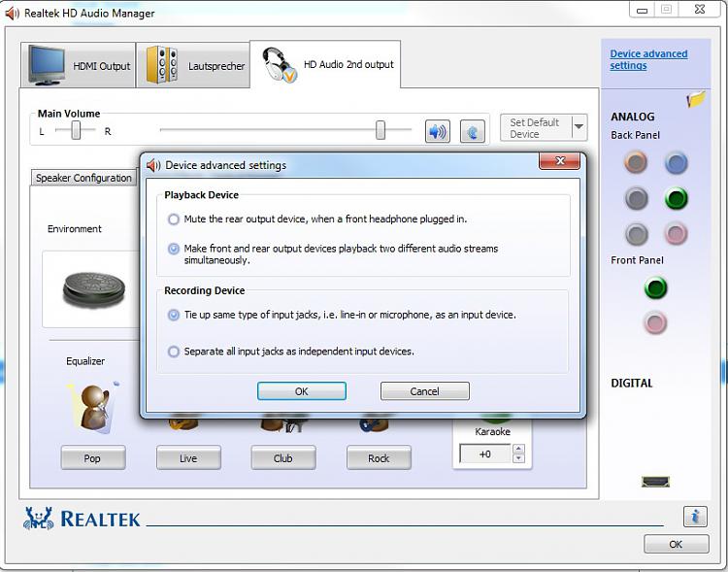Click the environment manhole cover image
Viewport: 728px width, 572px height.
[94, 289]
